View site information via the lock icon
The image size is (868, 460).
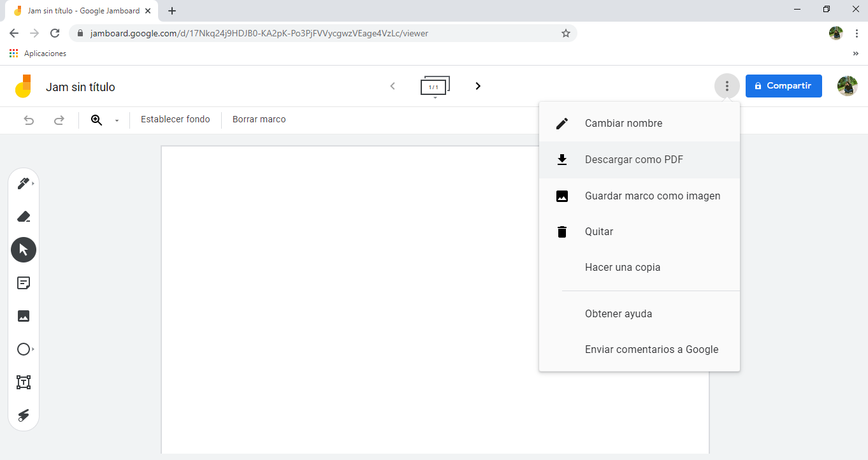coord(80,33)
